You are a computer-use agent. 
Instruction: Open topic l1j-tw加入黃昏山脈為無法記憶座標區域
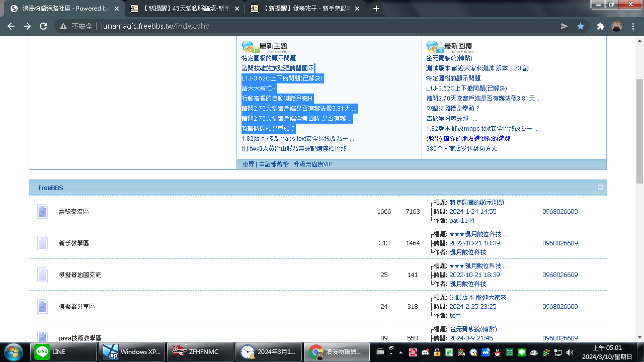[294, 149]
